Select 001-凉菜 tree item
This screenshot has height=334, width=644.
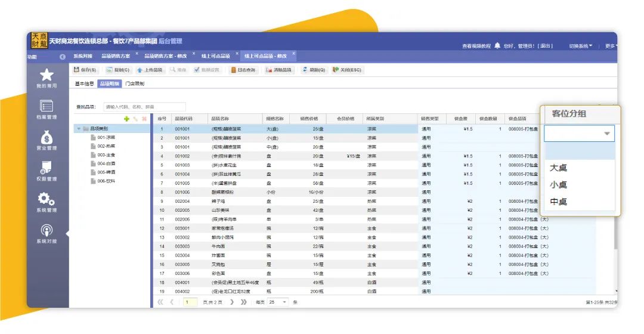(x=106, y=138)
